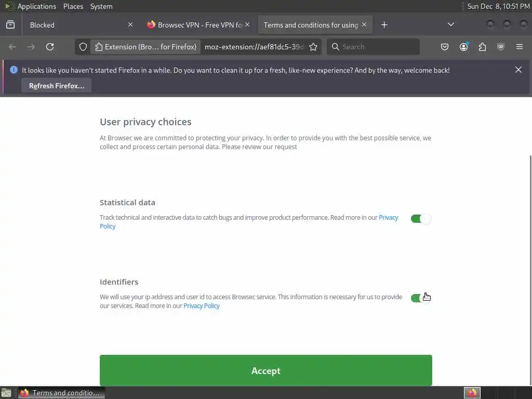Click the Extension (Browsec) identity label
This screenshot has height=399, width=532.
click(x=146, y=47)
